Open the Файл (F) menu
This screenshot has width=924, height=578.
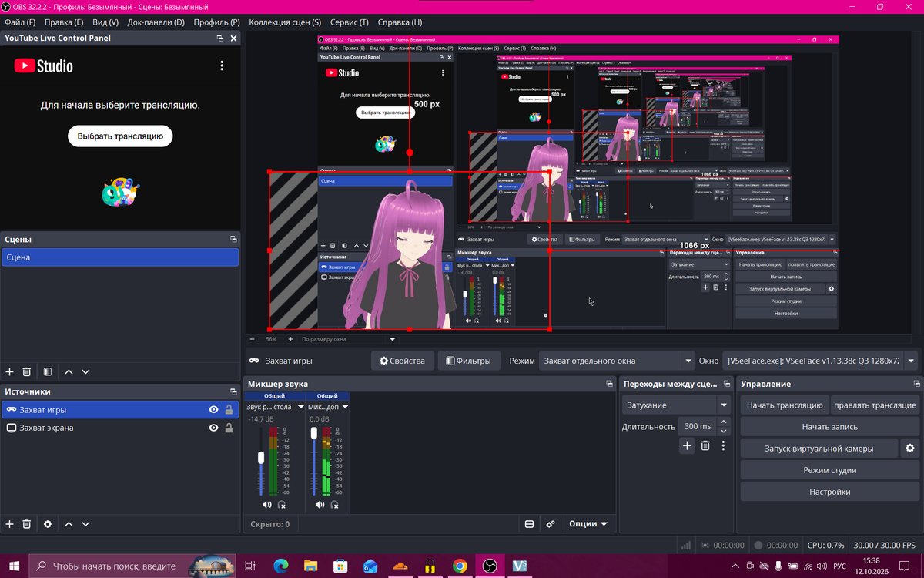(20, 22)
